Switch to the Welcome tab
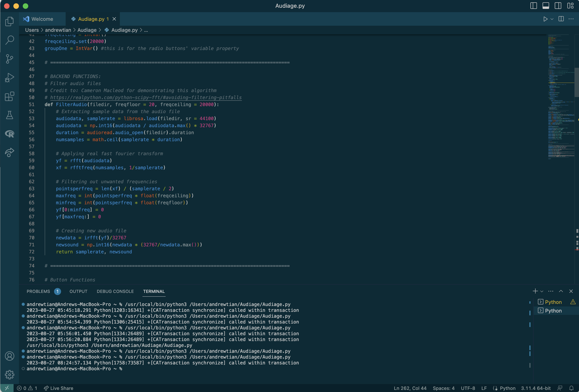Viewport: 579px width, 392px height. point(42,19)
